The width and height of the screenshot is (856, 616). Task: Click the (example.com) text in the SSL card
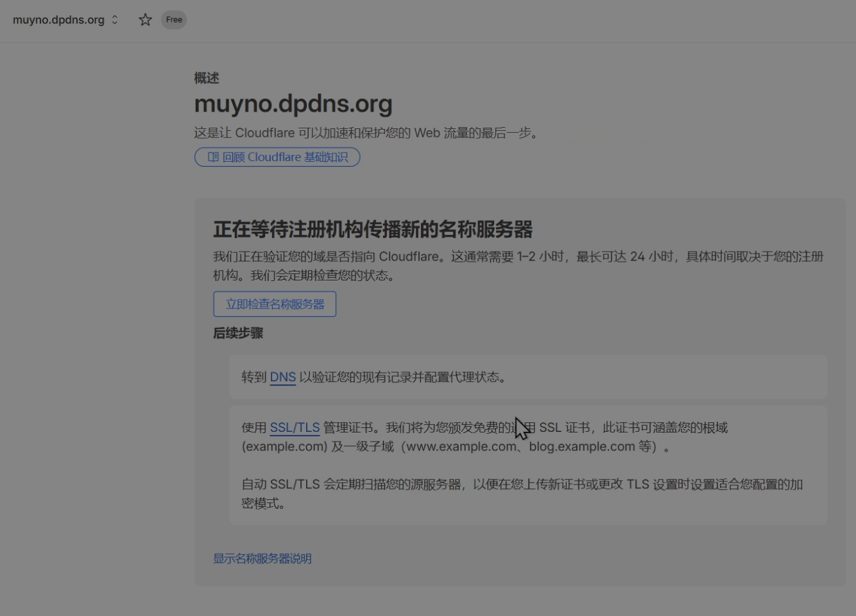coord(284,447)
